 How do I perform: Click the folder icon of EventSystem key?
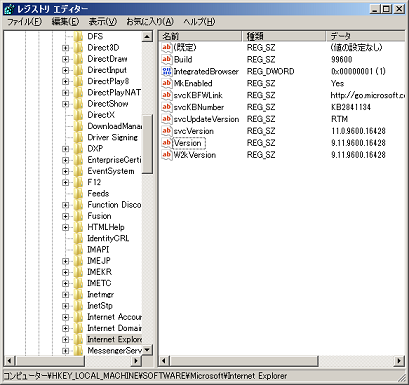[x=78, y=171]
